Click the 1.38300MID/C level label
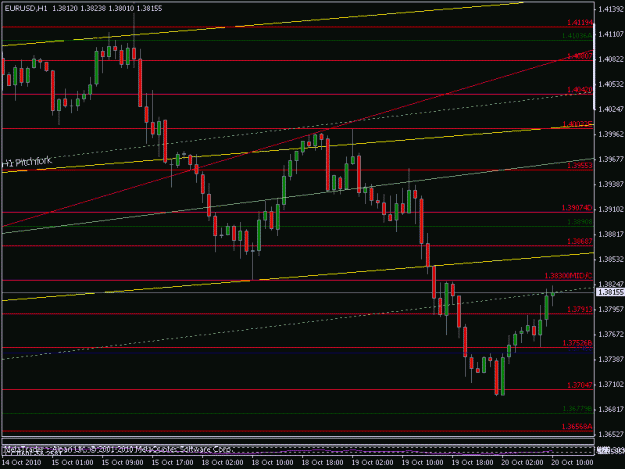 pos(568,276)
